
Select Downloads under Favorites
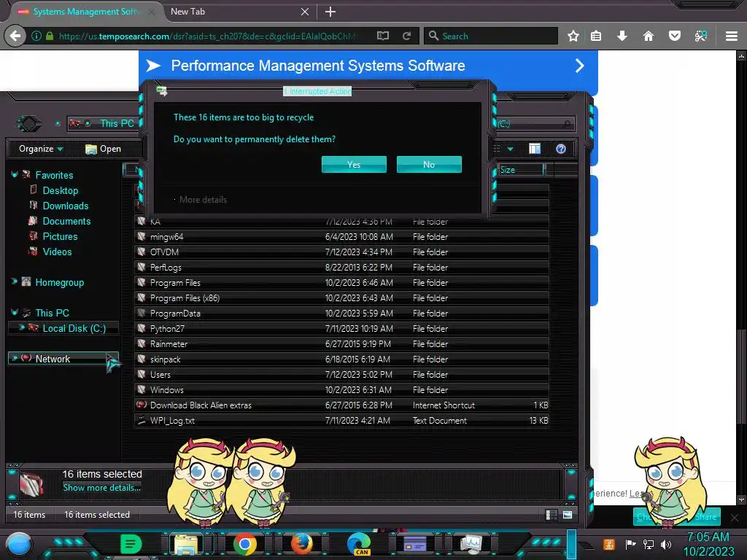click(65, 206)
